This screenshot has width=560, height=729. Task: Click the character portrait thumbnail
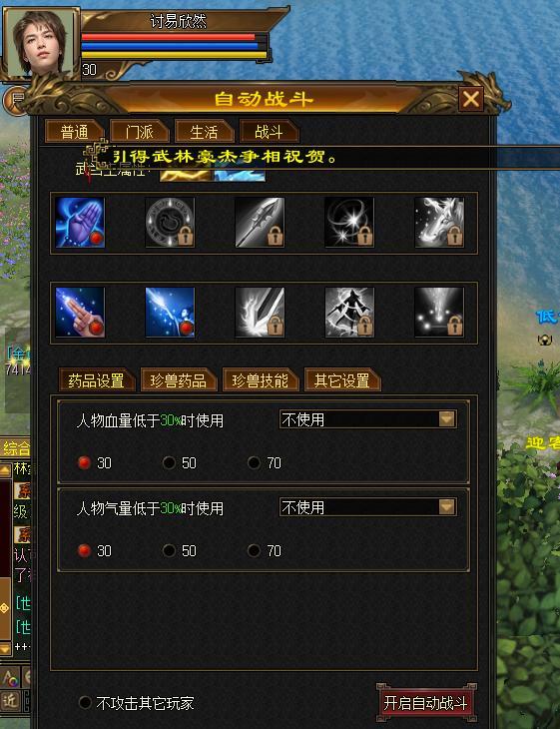pyautogui.click(x=41, y=42)
